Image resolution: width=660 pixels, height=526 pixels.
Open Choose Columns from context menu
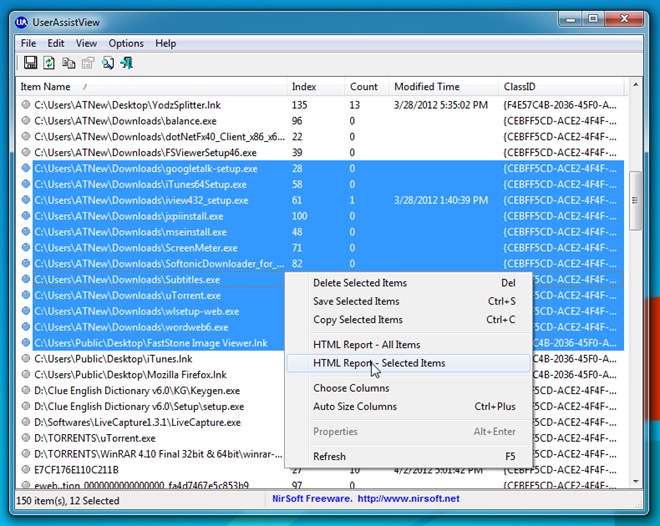click(x=408, y=388)
